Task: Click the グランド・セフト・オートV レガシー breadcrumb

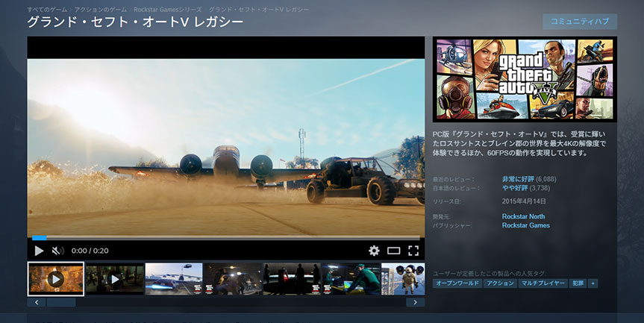Action: pos(259,10)
